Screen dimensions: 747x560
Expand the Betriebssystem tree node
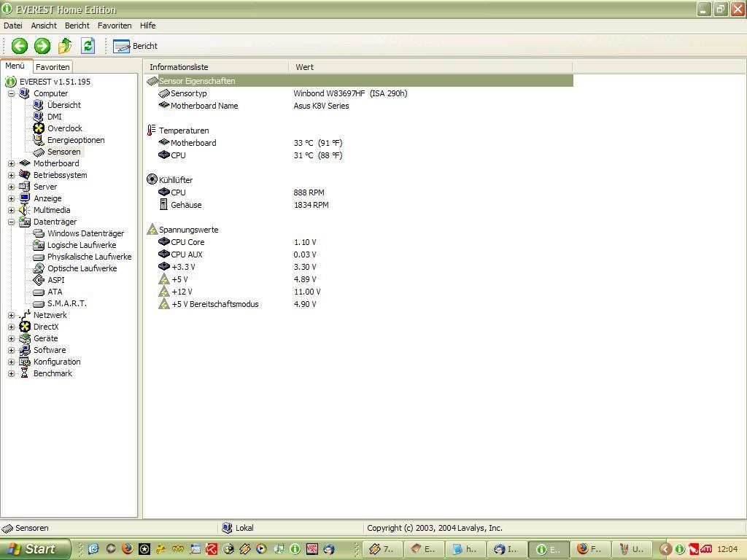pyautogui.click(x=11, y=175)
